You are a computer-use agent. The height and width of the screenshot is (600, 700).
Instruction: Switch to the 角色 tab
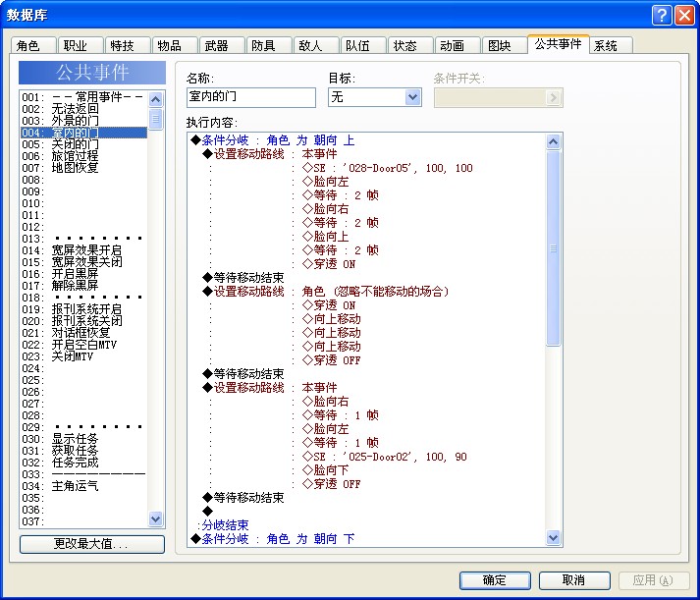[x=33, y=45]
